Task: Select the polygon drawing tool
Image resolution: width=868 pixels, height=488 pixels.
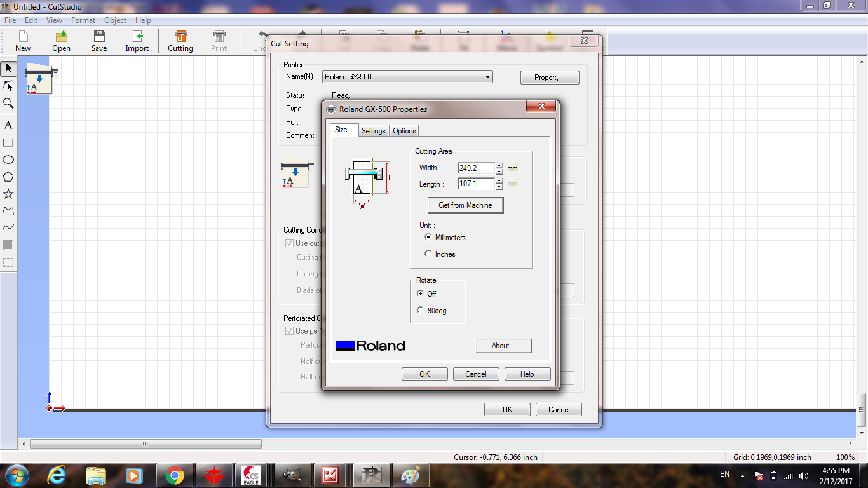Action: tap(8, 177)
